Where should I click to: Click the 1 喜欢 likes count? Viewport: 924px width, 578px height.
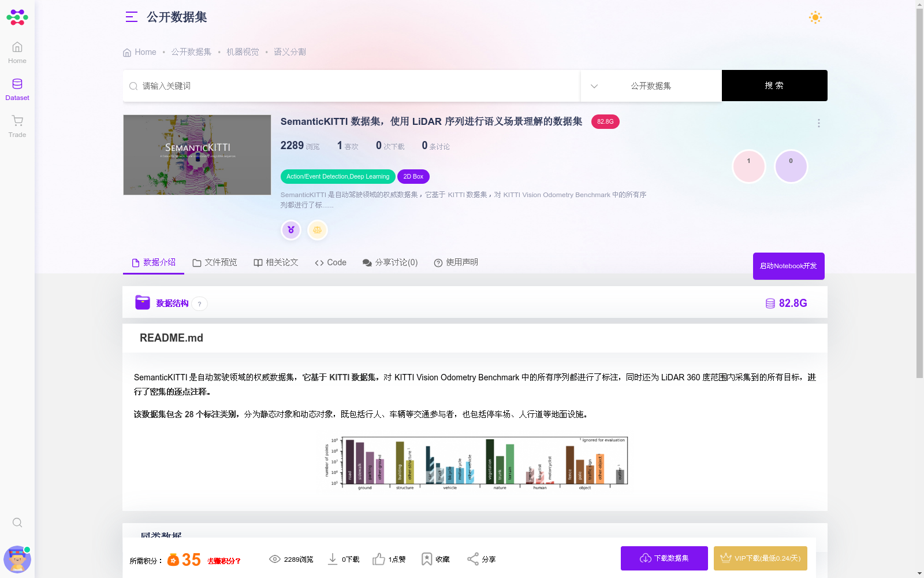click(x=348, y=146)
